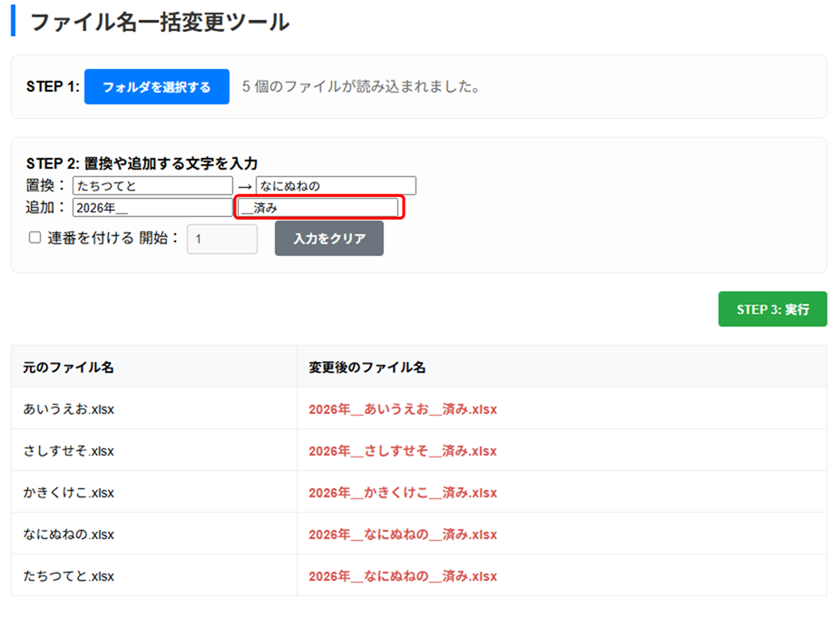Click the フォルダを選択する button
Screen dimensions: 840x618
156,87
